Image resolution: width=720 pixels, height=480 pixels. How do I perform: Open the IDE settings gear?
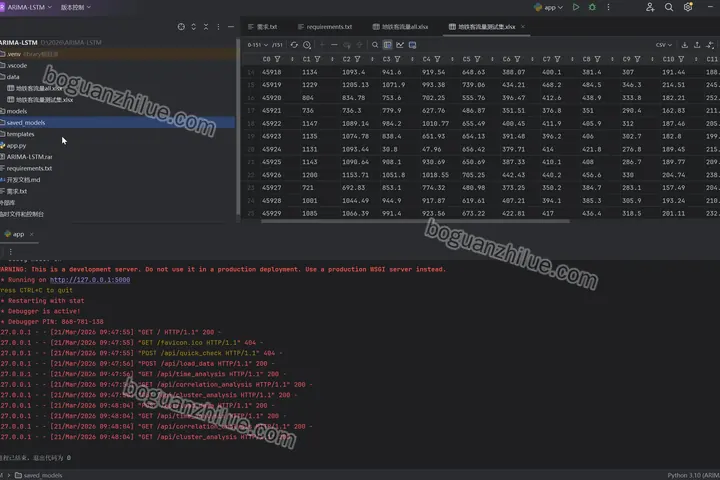688,7
